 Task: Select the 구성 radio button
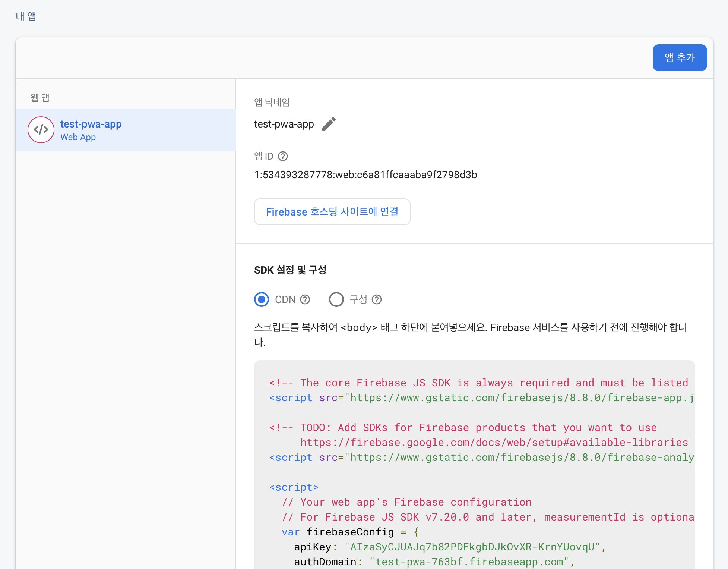[336, 299]
